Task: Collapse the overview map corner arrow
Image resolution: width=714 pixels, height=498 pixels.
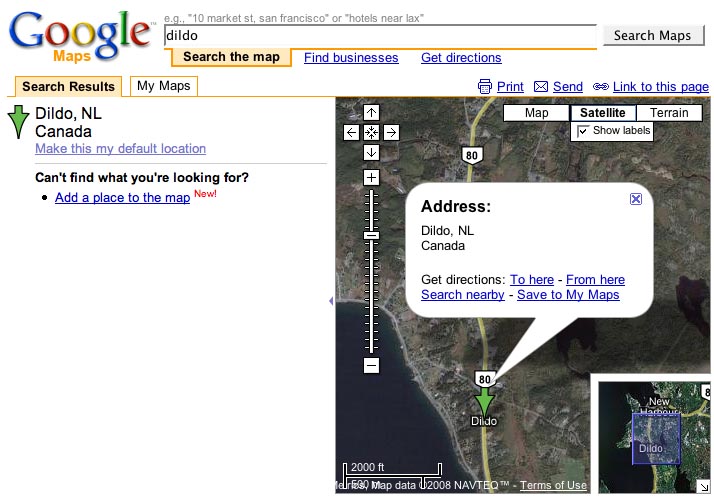Action: [704, 487]
